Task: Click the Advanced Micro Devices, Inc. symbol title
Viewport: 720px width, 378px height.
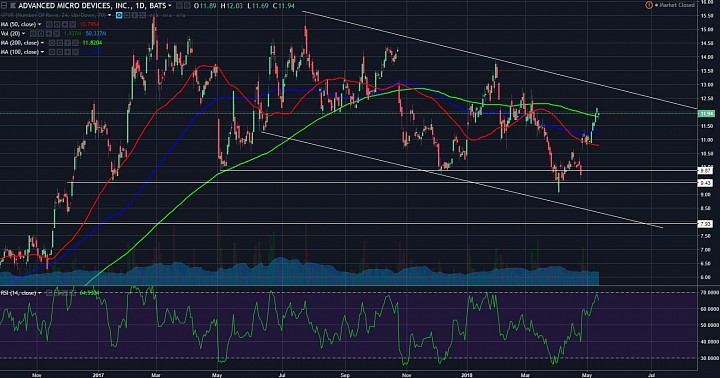Action: [92, 6]
